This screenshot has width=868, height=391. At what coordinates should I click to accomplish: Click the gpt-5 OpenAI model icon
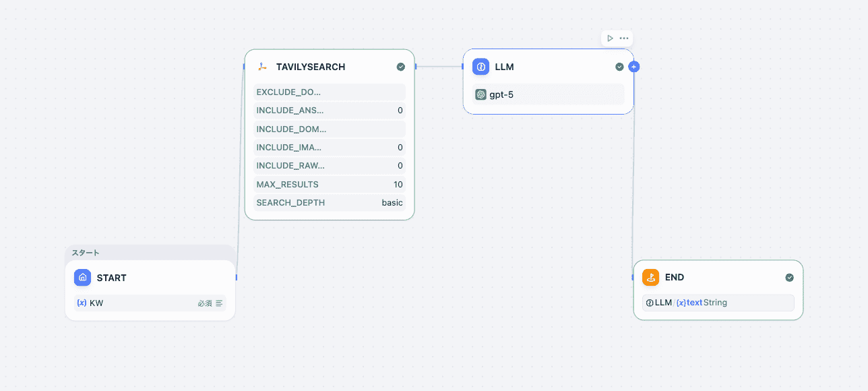tap(480, 94)
